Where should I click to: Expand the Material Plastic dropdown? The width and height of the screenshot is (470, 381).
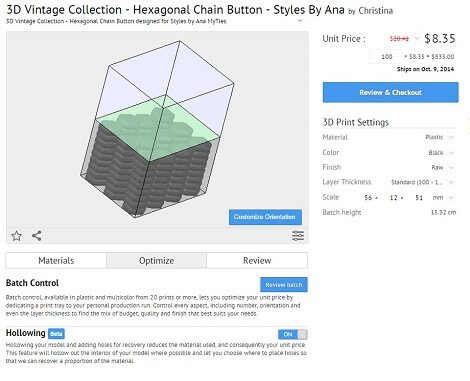(x=451, y=137)
